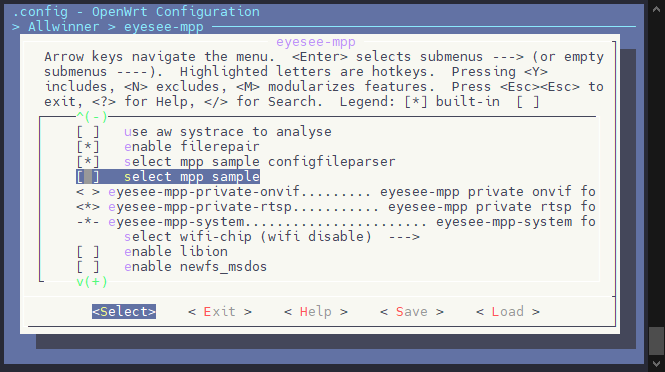Click the terminal scrollbar down arrow
The height and width of the screenshot is (372, 665).
[657, 364]
